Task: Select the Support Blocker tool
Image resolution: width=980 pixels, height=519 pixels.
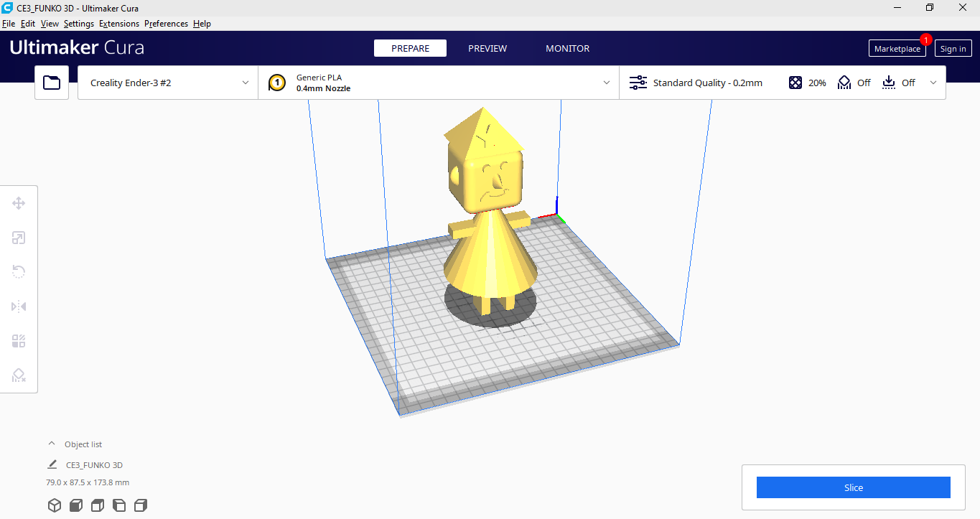Action: 19,375
